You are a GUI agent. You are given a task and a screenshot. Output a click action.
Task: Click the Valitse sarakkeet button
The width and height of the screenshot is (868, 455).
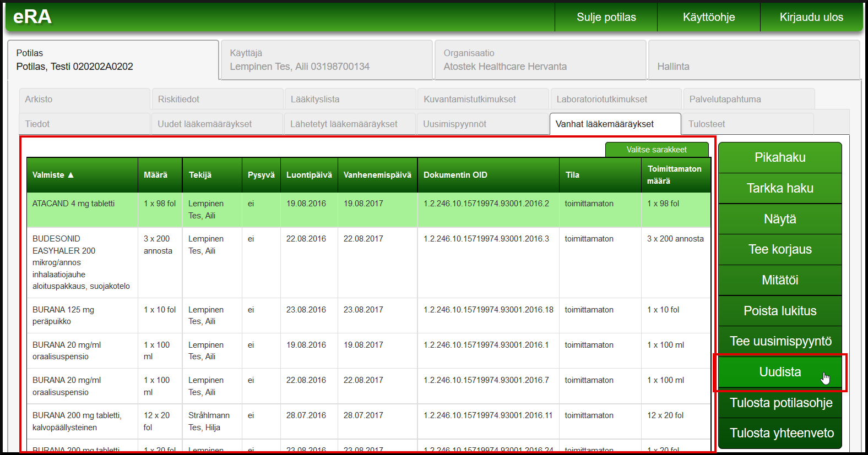click(657, 150)
